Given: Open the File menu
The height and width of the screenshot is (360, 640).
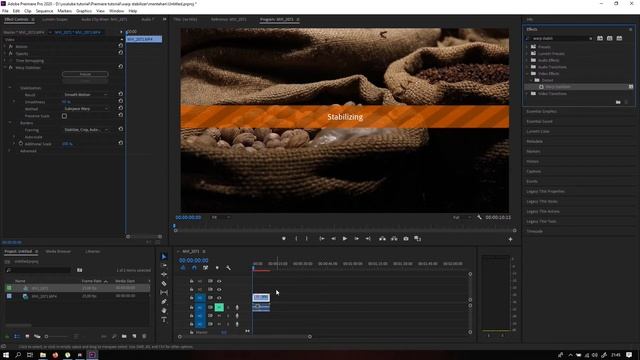Looking at the screenshot, I should tap(5, 11).
